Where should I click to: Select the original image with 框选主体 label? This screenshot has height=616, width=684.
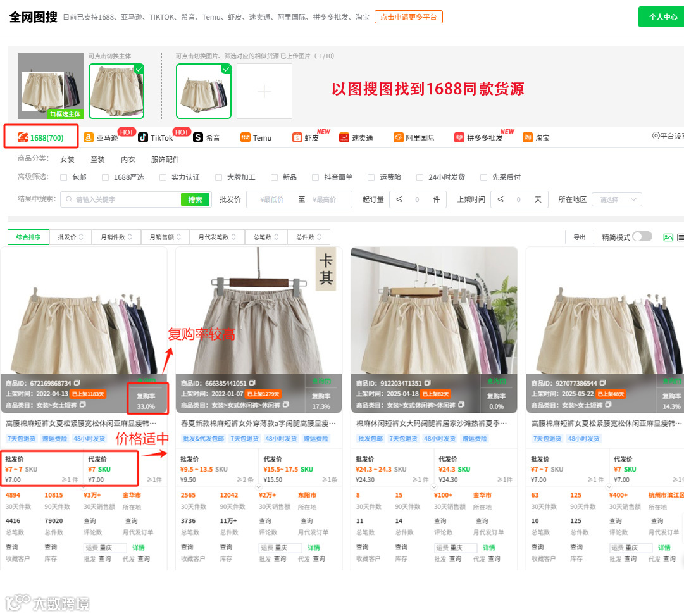click(x=51, y=86)
